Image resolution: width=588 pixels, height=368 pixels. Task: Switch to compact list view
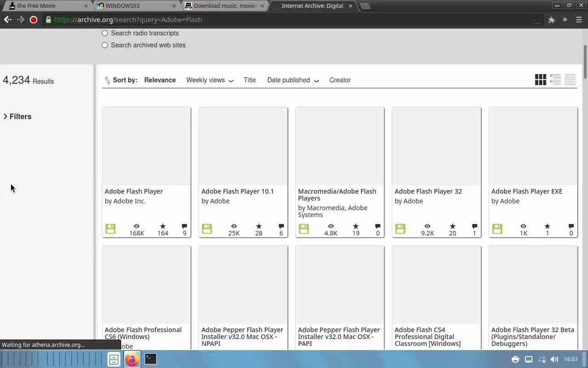(x=570, y=80)
